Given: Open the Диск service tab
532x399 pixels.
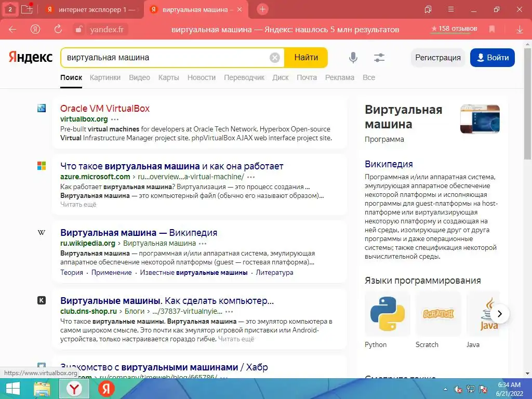Looking at the screenshot, I should [x=281, y=77].
